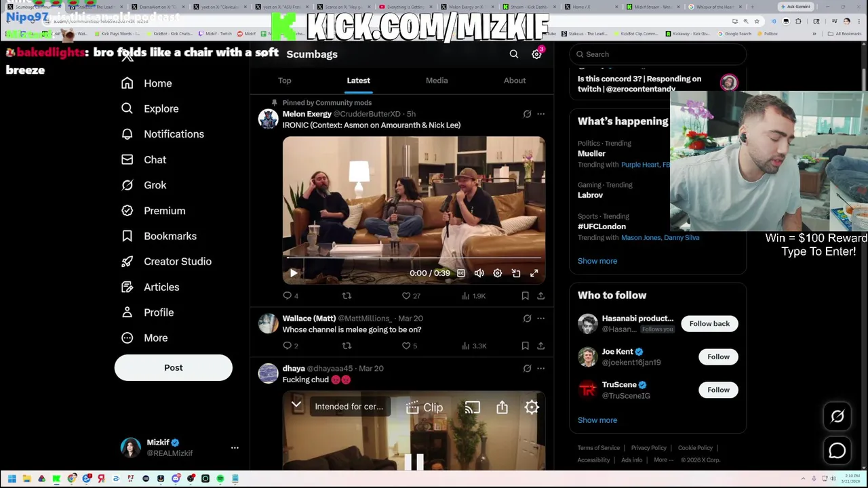The image size is (868, 488).
Task: Open floating messages button
Action: 837,451
